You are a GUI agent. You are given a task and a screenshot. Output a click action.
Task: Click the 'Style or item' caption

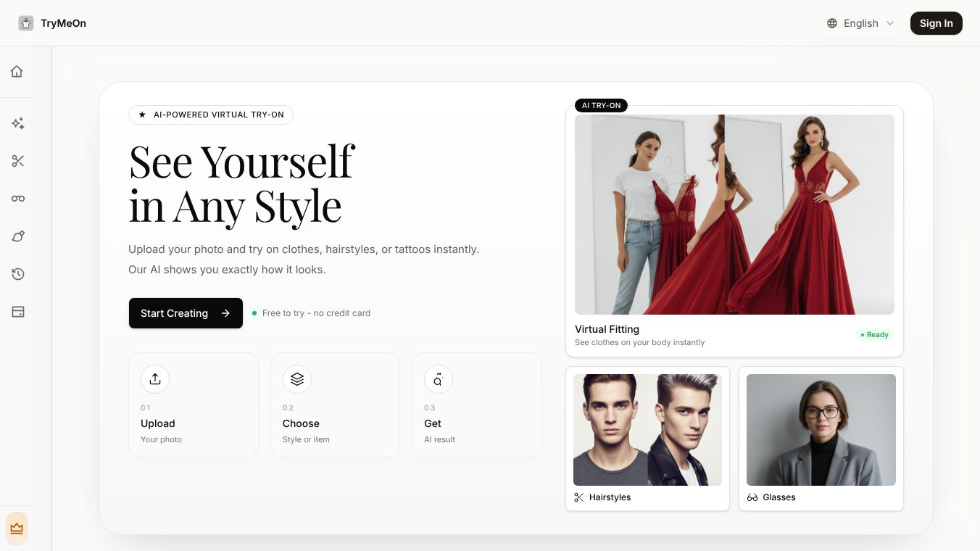click(306, 439)
